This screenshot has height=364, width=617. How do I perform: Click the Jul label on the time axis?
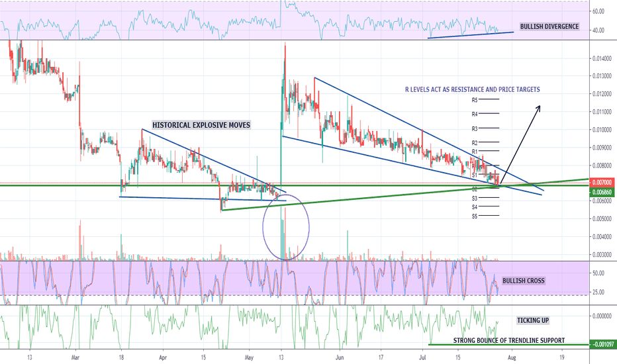point(422,357)
